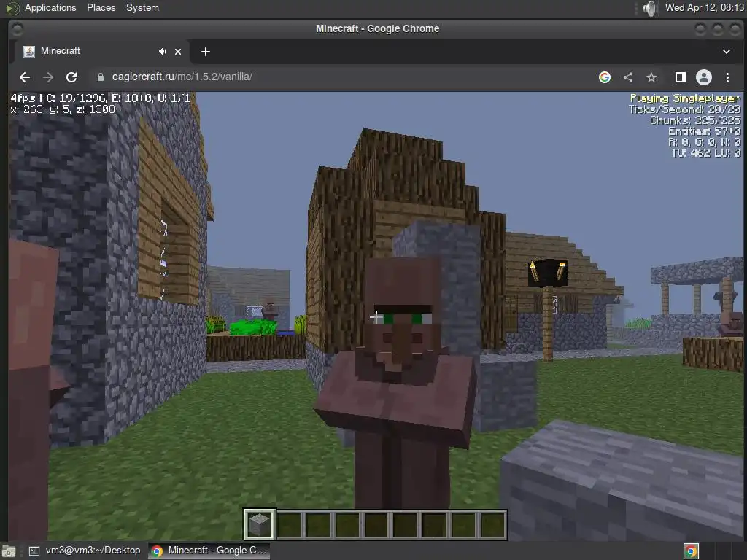Mute the Minecraft tab audio icon
Viewport: 747px width, 560px height.
[x=163, y=52]
